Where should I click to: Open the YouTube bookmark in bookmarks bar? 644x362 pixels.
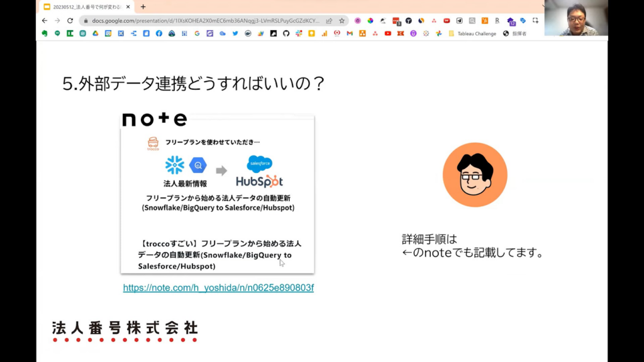(x=387, y=33)
